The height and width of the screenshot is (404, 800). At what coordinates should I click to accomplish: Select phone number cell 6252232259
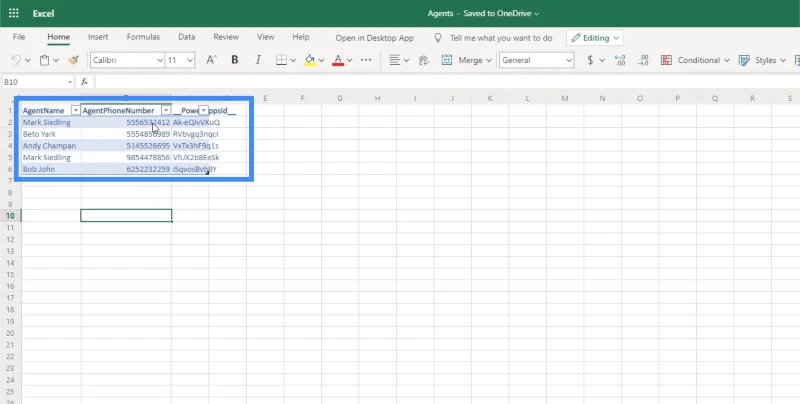coord(126,169)
